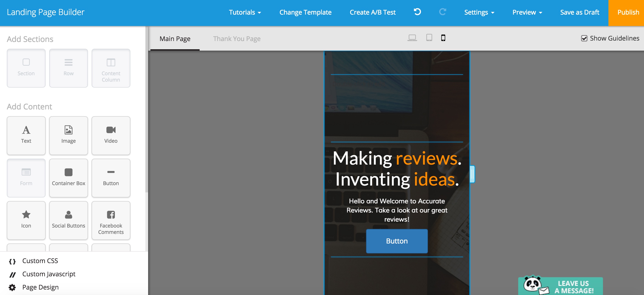The image size is (644, 295).
Task: Add a Facebook Comments widget
Action: pyautogui.click(x=111, y=220)
